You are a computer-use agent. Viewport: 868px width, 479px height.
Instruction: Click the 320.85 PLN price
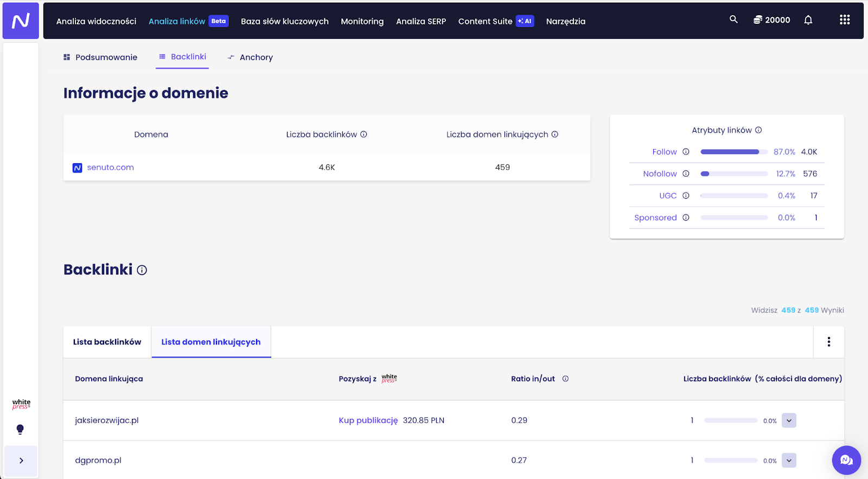pos(423,420)
